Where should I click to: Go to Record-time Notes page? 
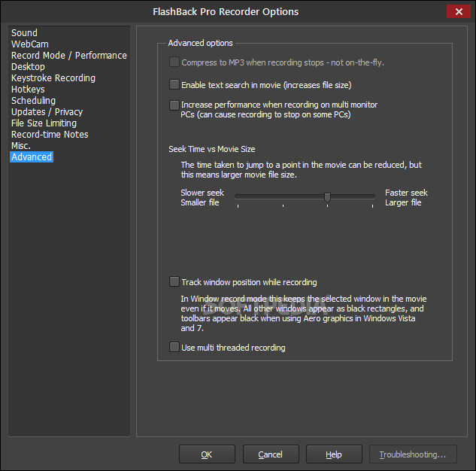[x=50, y=135]
